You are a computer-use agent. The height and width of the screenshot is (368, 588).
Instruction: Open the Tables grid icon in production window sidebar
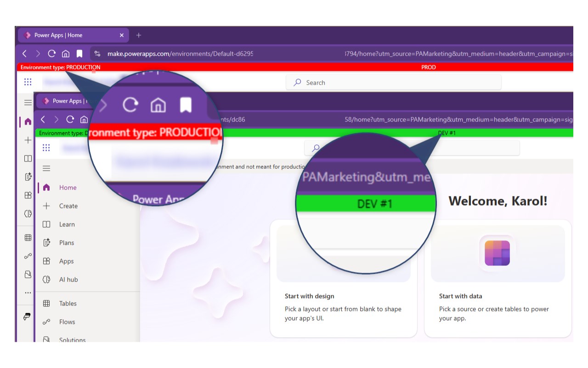click(28, 238)
